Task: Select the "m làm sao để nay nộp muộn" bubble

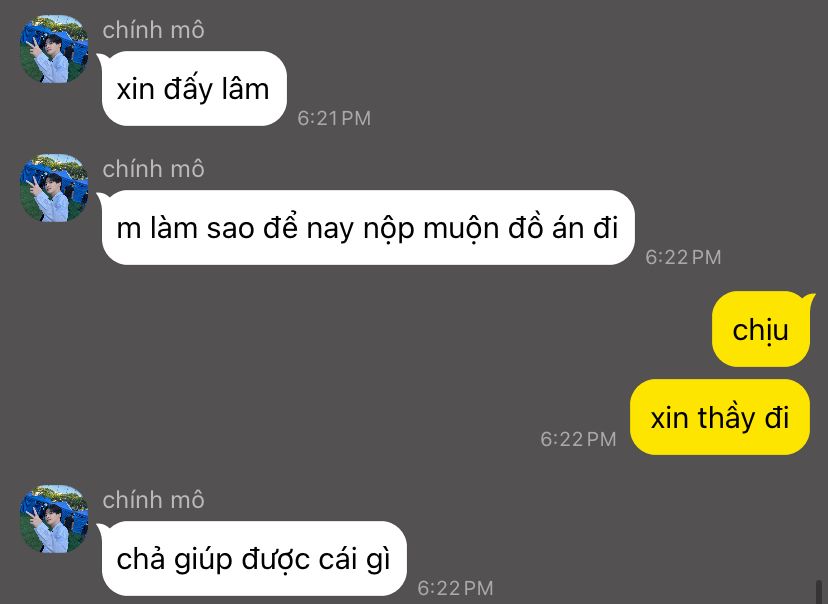Action: [368, 228]
